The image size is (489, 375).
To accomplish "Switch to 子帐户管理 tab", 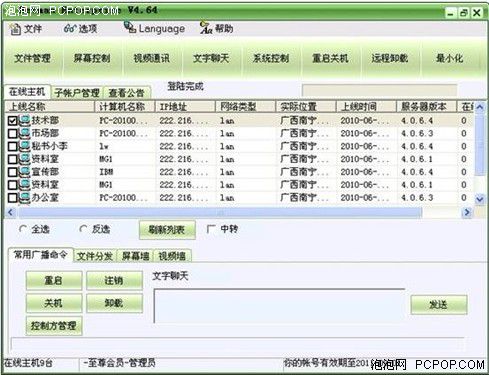I will [x=77, y=93].
